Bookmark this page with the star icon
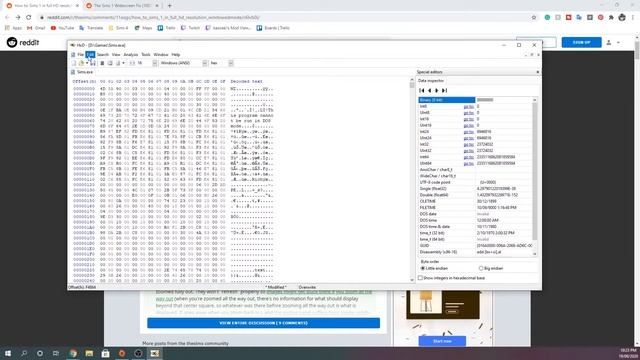640x360 pixels. (x=534, y=18)
